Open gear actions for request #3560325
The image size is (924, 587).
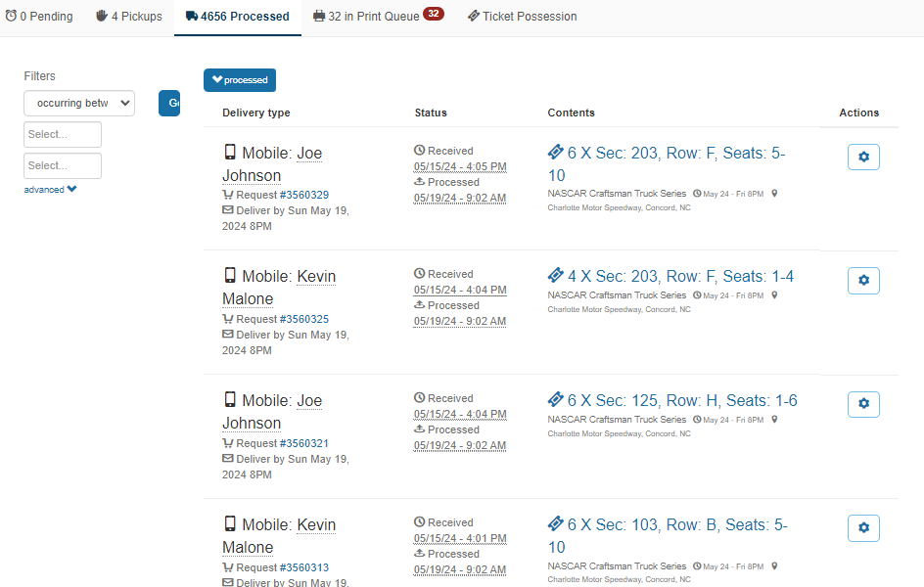[x=863, y=281]
